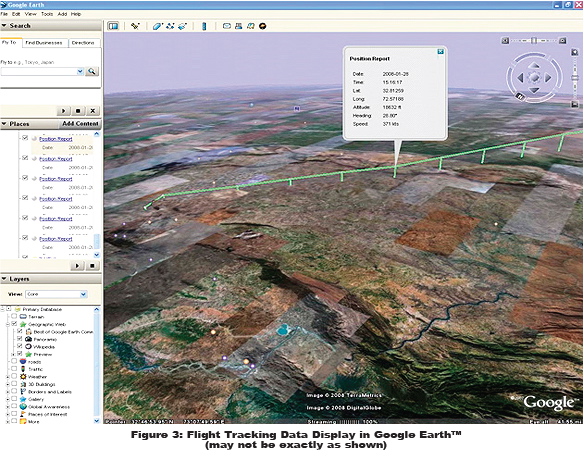
Task: Click the Print toolbar icon
Action: [x=238, y=26]
